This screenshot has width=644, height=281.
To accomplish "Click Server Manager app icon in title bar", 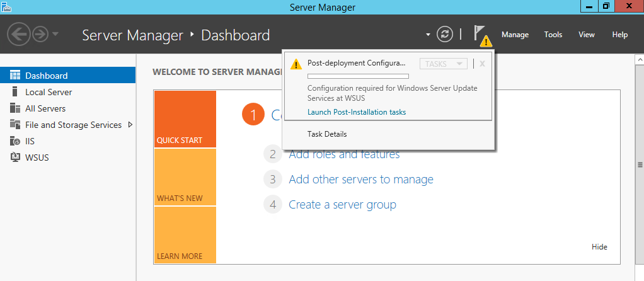I will [6, 6].
